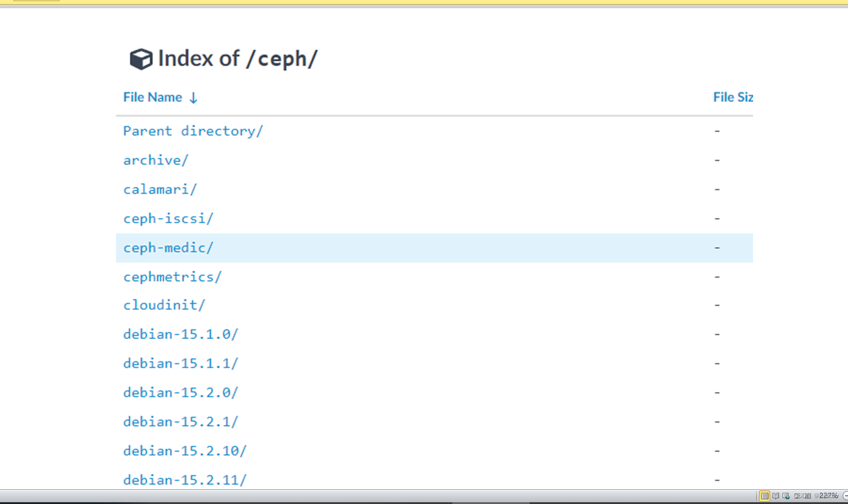Viewport: 848px width, 504px height.
Task: Open the debian-15.2.11/ folder link
Action: [x=185, y=480]
